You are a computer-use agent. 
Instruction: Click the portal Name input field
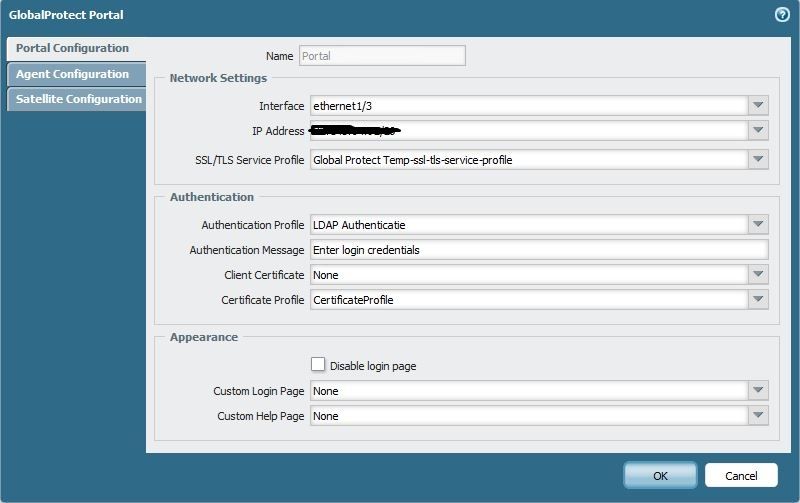tap(381, 57)
